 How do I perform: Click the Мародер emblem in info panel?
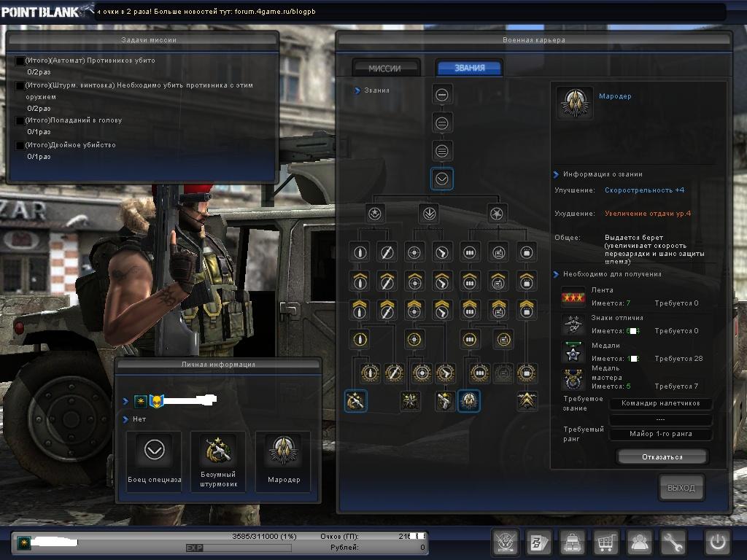pyautogui.click(x=575, y=102)
